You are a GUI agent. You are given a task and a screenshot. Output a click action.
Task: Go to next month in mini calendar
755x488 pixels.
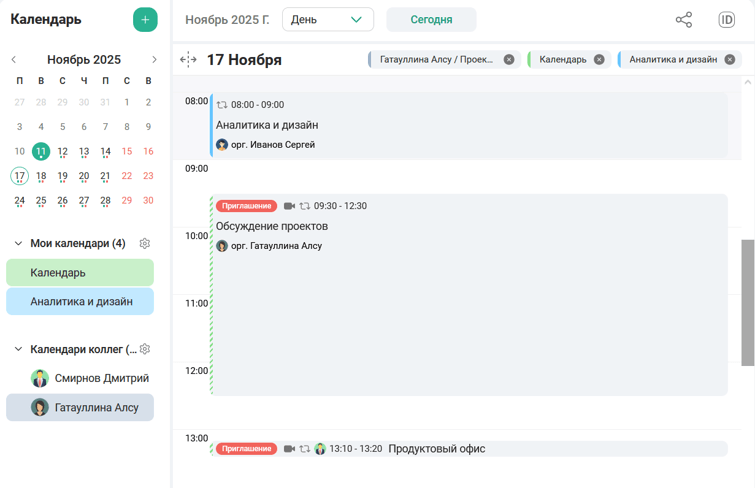point(154,60)
